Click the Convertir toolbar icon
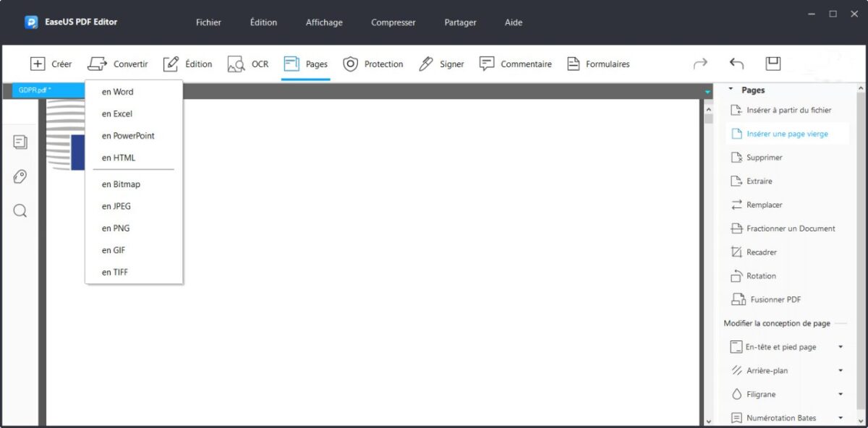 [x=97, y=64]
